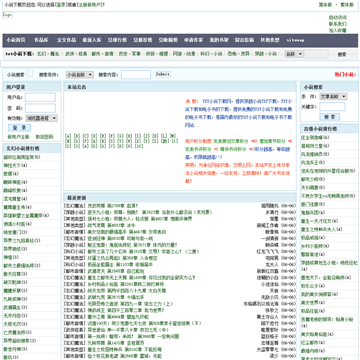Switch to 简体版

(325, 5)
